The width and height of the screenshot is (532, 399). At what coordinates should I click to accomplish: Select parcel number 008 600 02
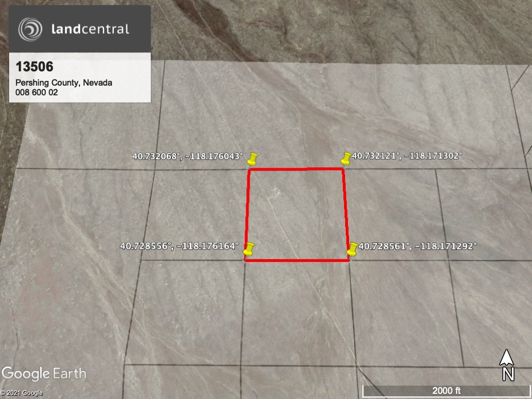coord(37,92)
